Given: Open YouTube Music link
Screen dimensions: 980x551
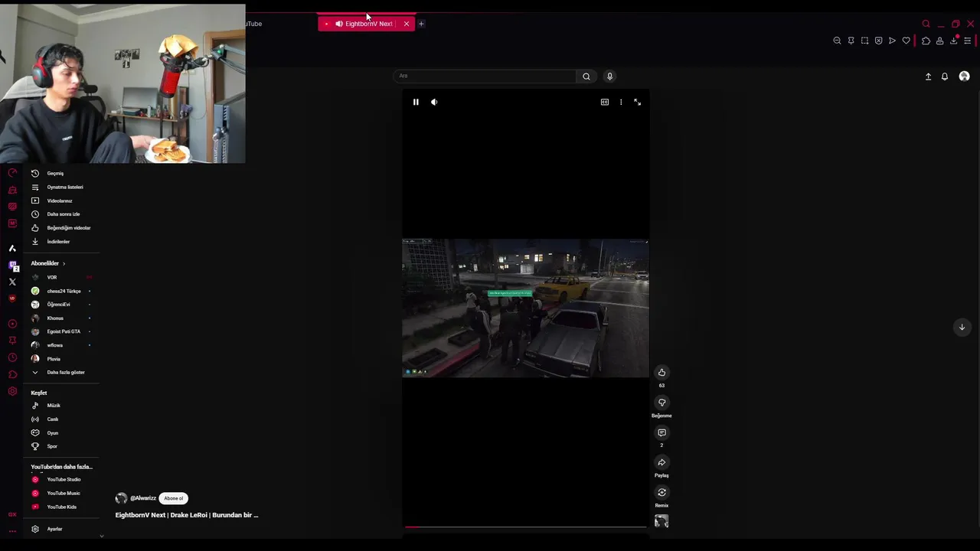Looking at the screenshot, I should pos(61,494).
